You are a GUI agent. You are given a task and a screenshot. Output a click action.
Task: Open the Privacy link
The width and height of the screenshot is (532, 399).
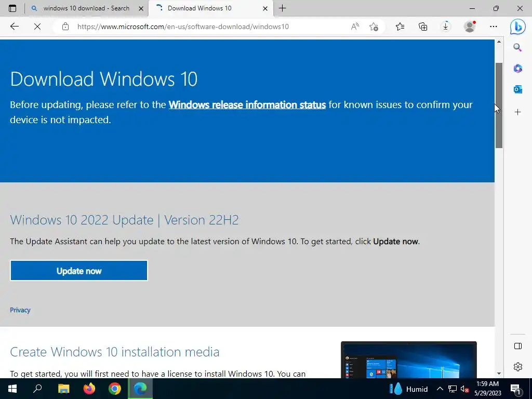coord(20,310)
